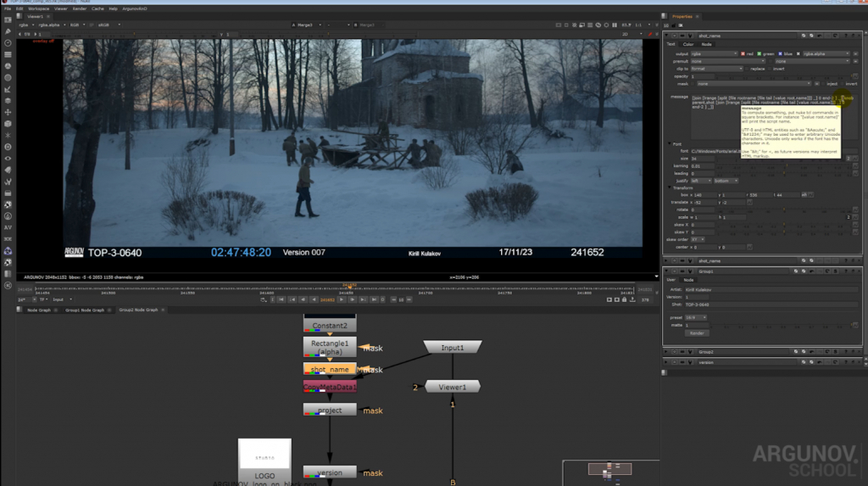Switch to the Color tab of shot_name
This screenshot has height=486, width=868.
coord(688,44)
